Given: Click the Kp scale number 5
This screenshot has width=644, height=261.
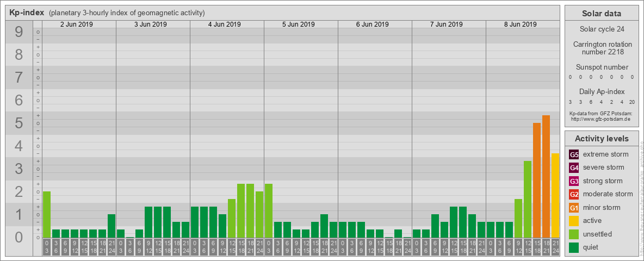Looking at the screenshot, I should (x=18, y=123).
